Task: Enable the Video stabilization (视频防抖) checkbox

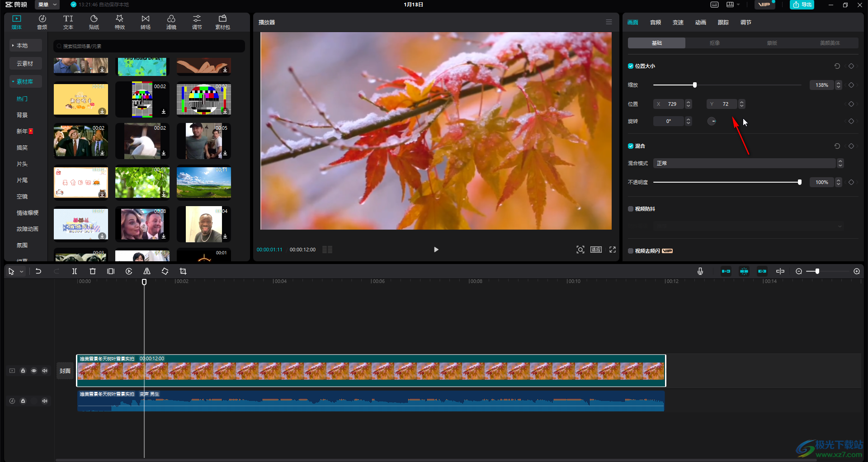Action: coord(631,209)
